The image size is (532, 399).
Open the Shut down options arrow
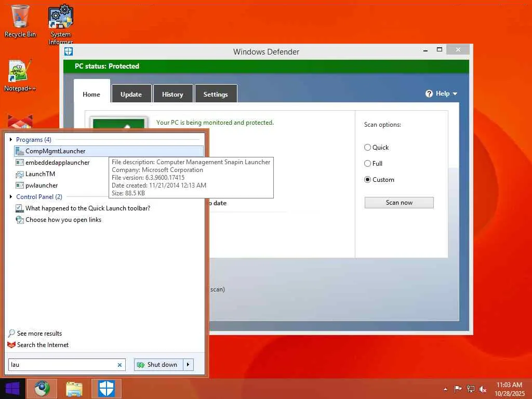click(x=188, y=365)
